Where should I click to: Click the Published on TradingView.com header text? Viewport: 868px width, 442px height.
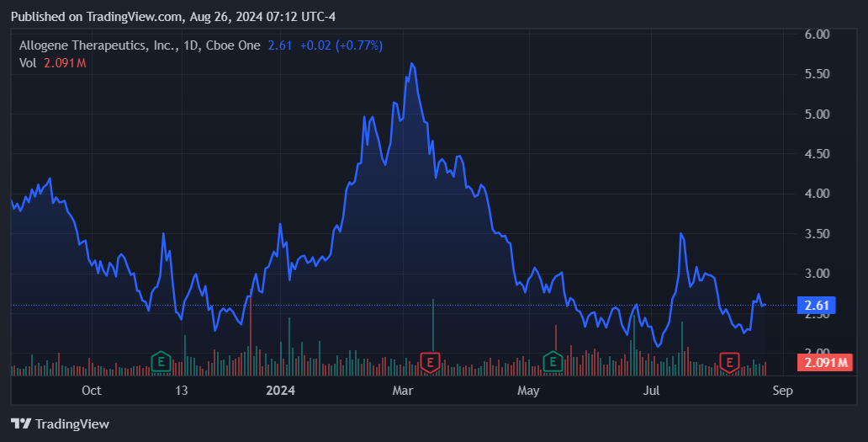click(173, 17)
